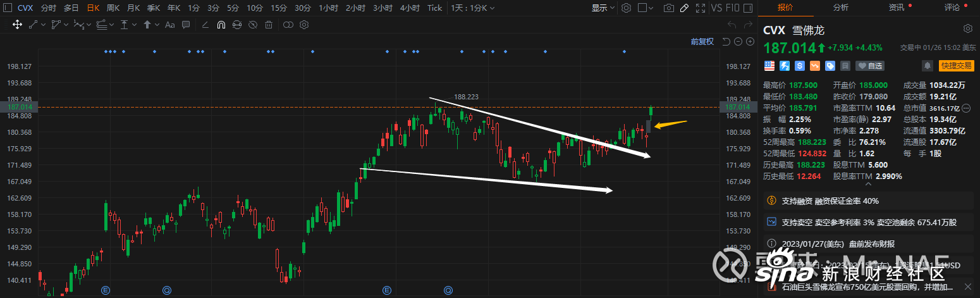This screenshot has width=980, height=298.
Task: Toggle the magnet snap mode
Action: point(221,25)
